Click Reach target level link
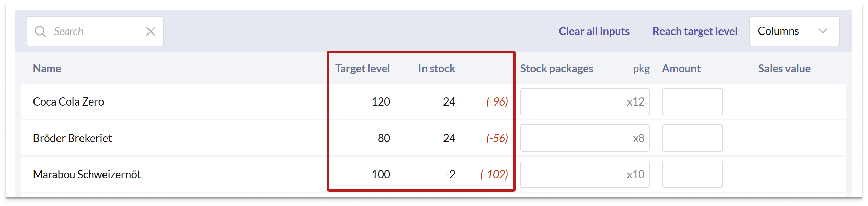The width and height of the screenshot is (868, 206). (x=695, y=31)
